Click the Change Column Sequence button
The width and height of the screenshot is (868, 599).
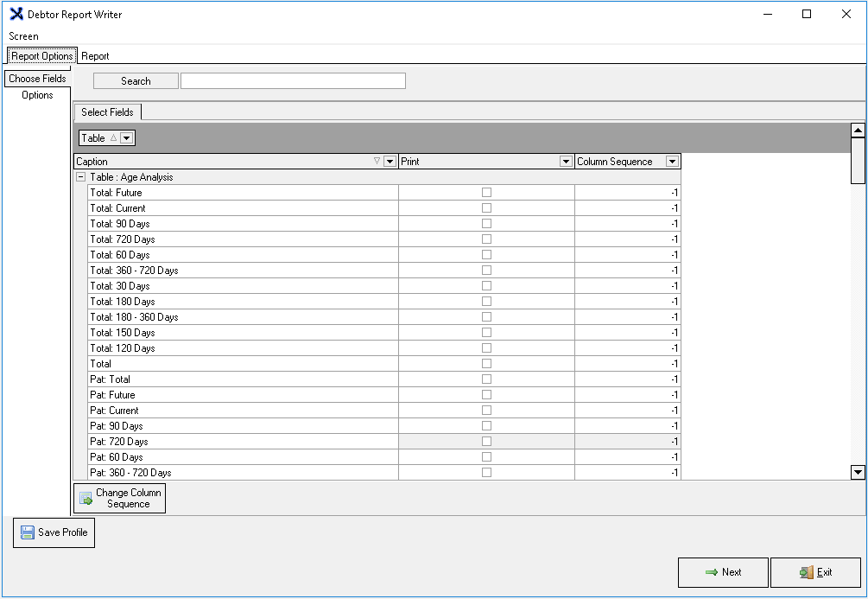(x=119, y=498)
